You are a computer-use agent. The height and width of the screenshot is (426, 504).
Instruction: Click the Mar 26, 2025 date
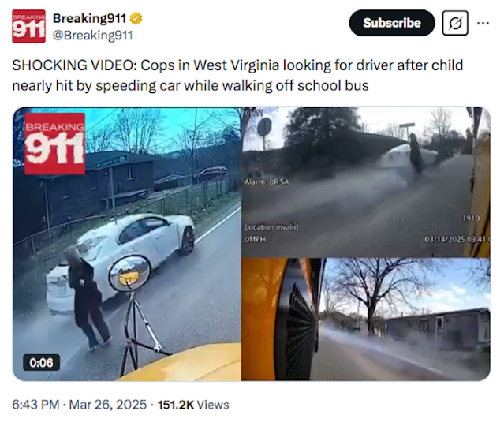[x=108, y=405]
